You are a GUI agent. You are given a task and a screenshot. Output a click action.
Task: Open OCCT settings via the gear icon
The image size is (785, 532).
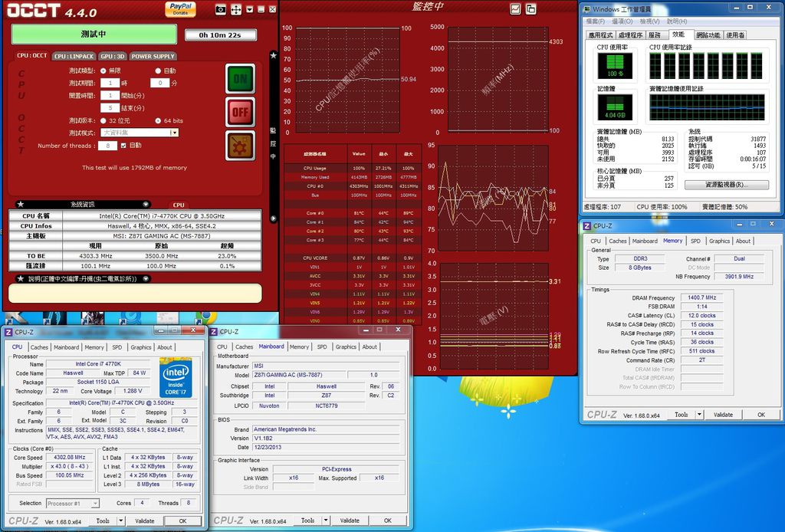tap(240, 146)
